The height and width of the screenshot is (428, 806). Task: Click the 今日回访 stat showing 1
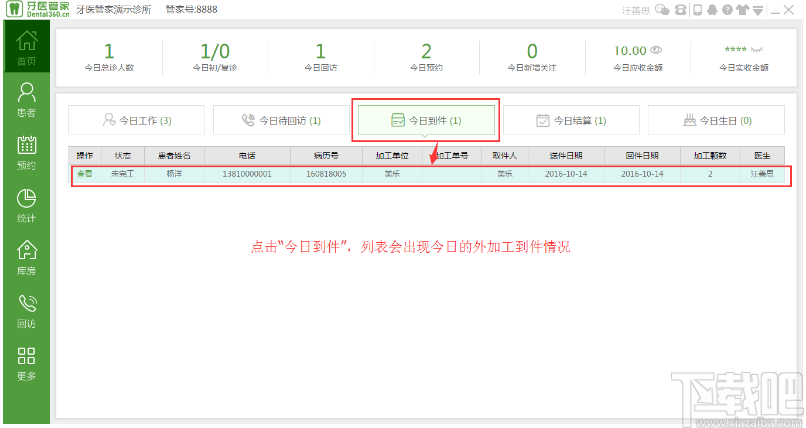coord(321,57)
